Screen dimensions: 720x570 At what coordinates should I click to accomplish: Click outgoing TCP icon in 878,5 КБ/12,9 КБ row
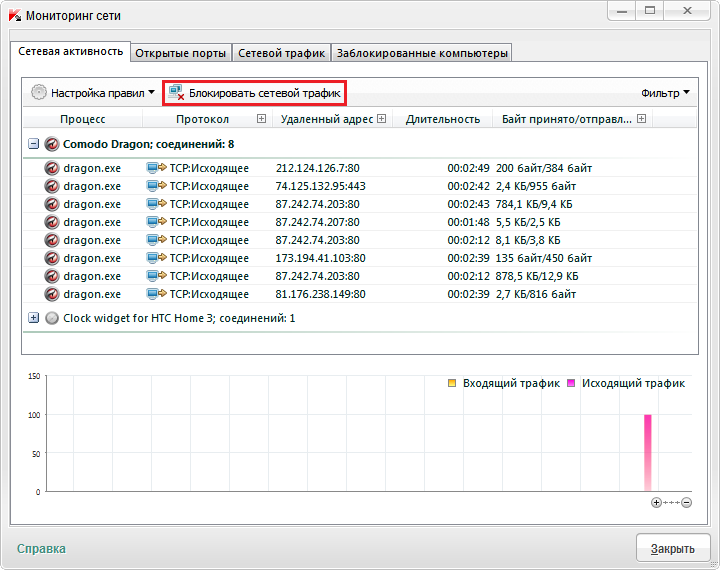point(156,276)
